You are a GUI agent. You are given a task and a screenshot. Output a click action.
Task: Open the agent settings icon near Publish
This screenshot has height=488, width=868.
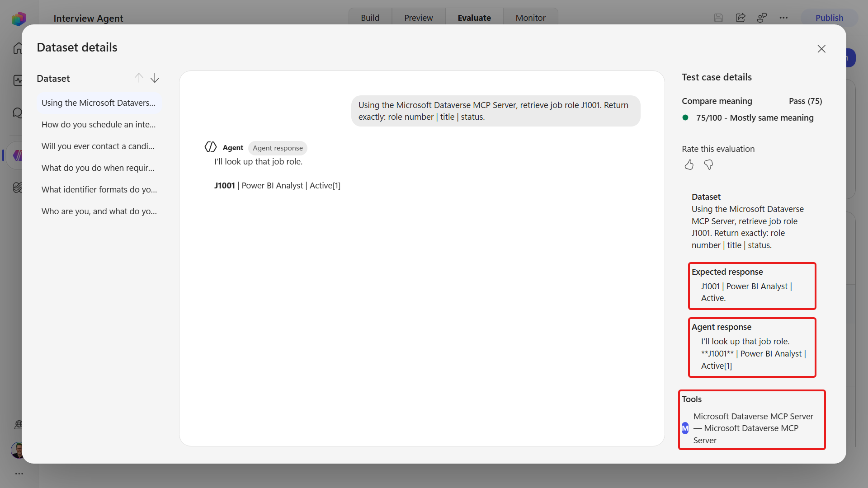[x=762, y=18]
